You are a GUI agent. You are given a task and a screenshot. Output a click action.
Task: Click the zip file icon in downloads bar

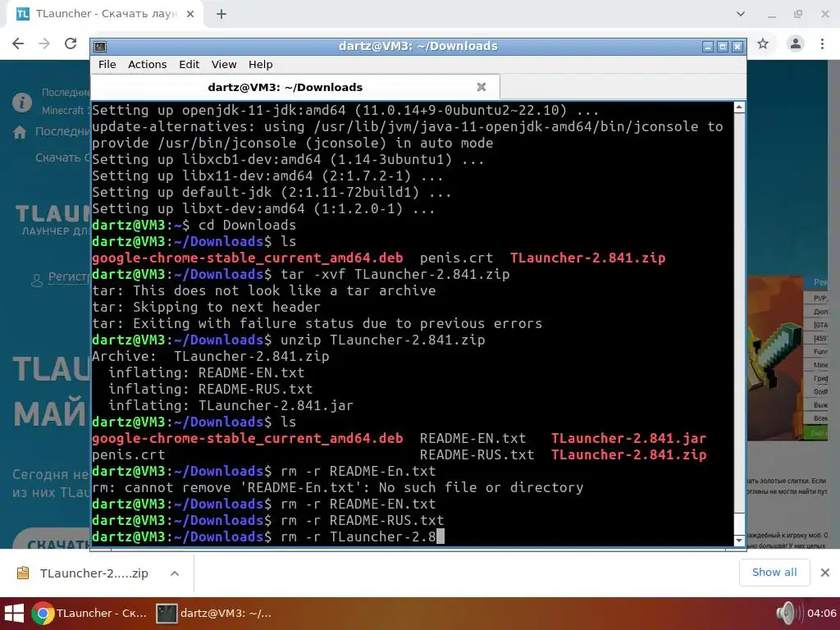(x=23, y=573)
